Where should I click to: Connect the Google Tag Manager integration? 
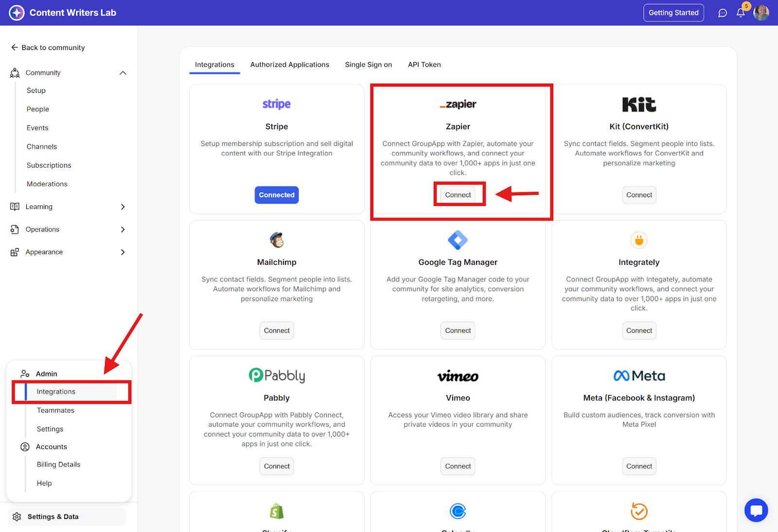458,330
